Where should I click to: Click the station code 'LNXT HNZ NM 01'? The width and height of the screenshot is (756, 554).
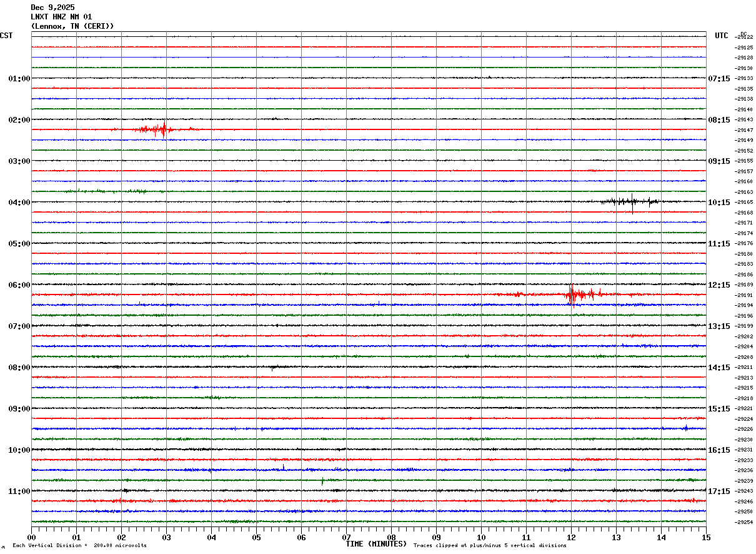pyautogui.click(x=61, y=17)
